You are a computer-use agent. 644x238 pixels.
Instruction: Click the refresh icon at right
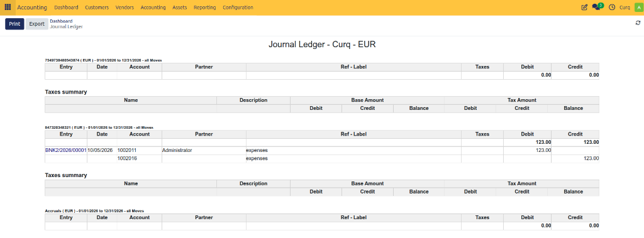pos(638,23)
